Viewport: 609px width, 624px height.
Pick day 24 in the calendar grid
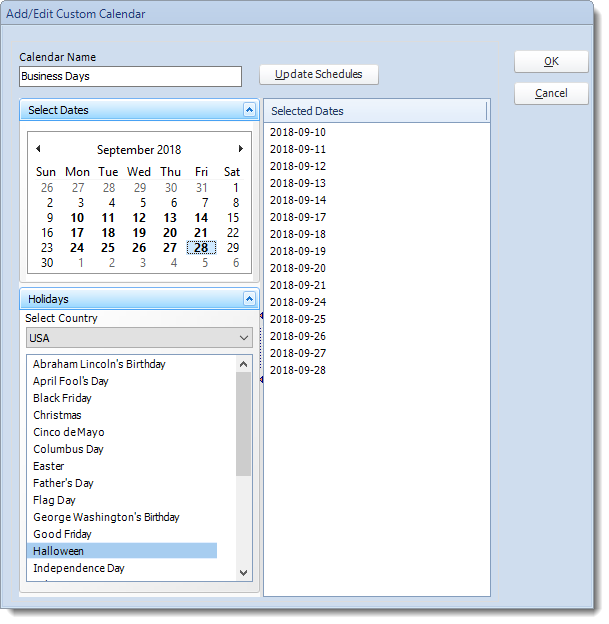[77, 249]
